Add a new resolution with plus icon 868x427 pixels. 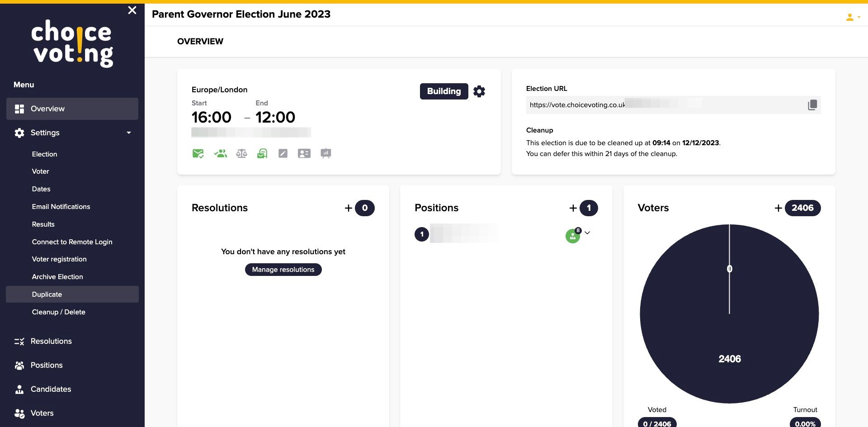349,208
